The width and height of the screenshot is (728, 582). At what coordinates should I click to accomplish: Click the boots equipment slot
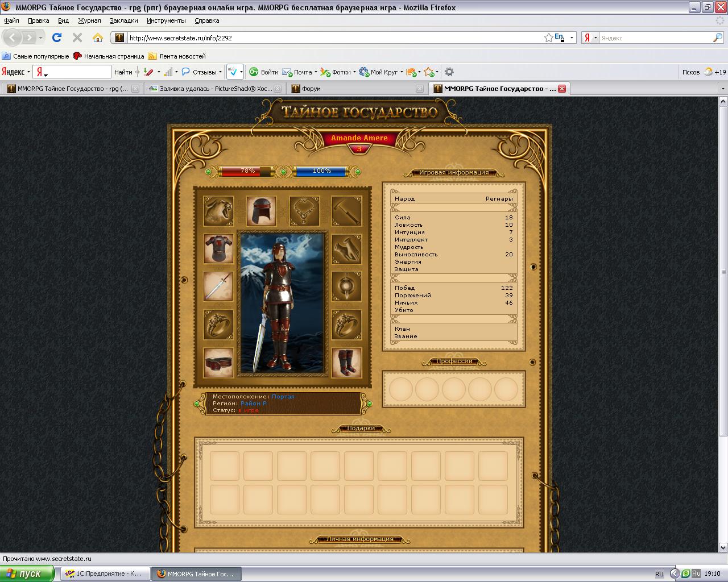(346, 363)
